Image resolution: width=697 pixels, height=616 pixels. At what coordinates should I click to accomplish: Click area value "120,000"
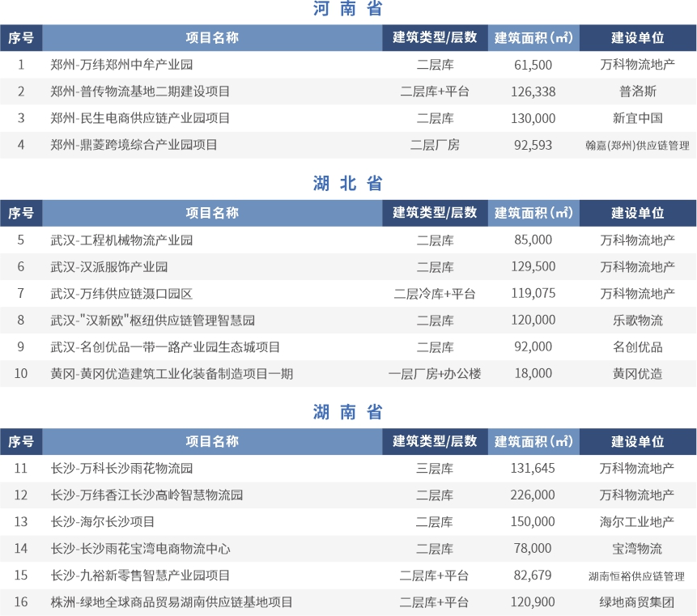tap(533, 320)
